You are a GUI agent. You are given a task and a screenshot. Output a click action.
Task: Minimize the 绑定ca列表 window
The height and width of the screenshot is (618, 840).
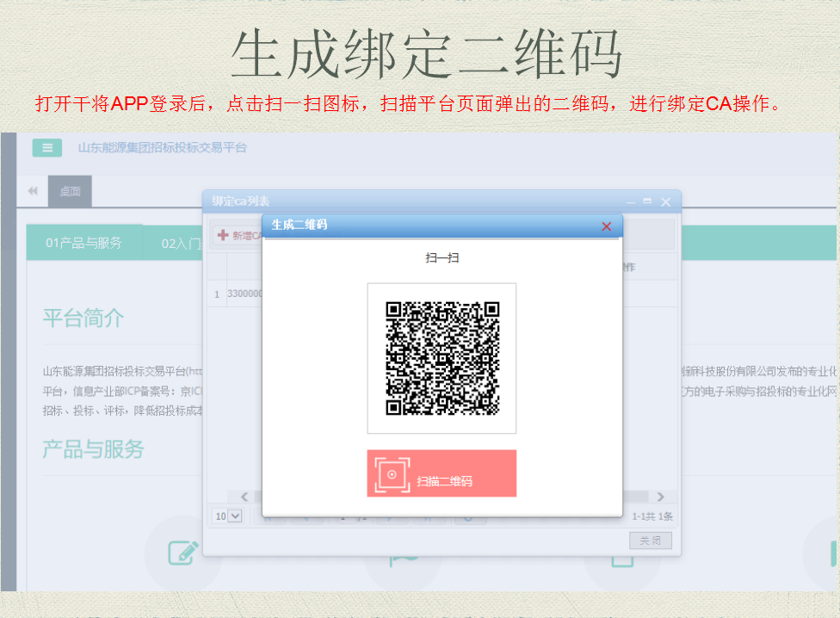click(x=631, y=202)
